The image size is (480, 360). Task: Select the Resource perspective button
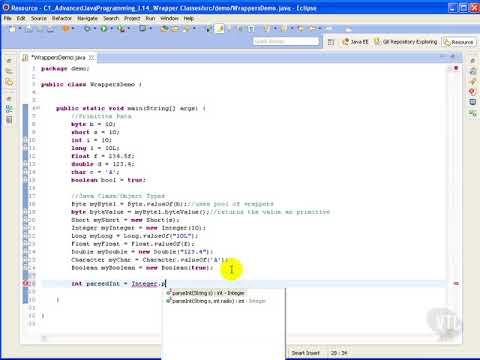[459, 42]
